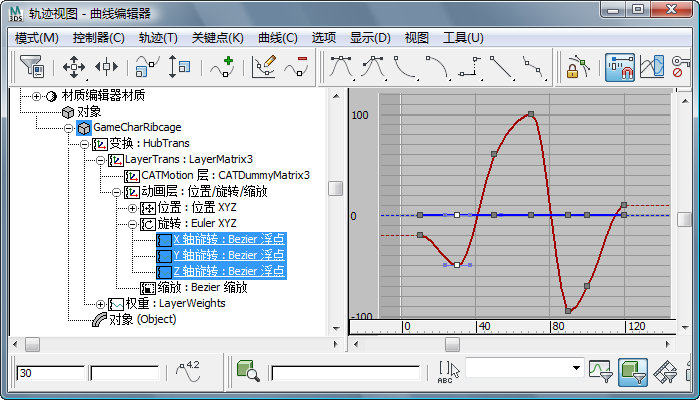Open the track set name dropdown
700x400 pixels.
point(576,368)
